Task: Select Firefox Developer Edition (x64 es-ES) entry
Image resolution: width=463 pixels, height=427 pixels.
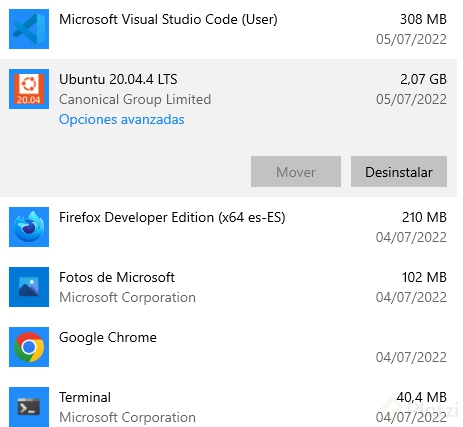Action: (x=172, y=217)
